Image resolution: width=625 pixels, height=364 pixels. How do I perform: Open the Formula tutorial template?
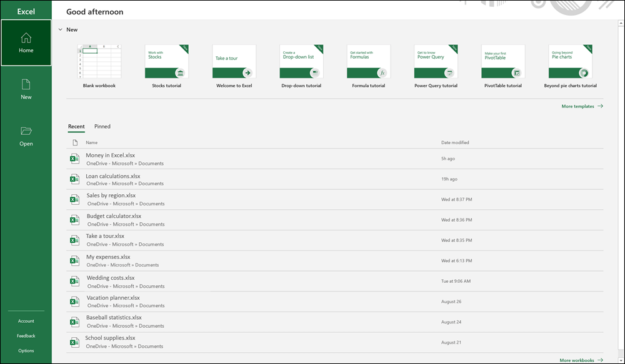click(x=369, y=66)
